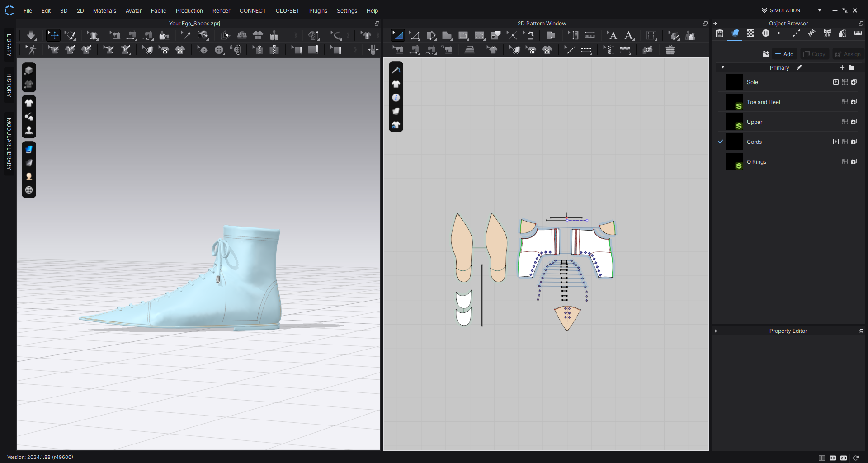Click the info icon in 2D window sidebar
The image size is (868, 463).
(396, 98)
